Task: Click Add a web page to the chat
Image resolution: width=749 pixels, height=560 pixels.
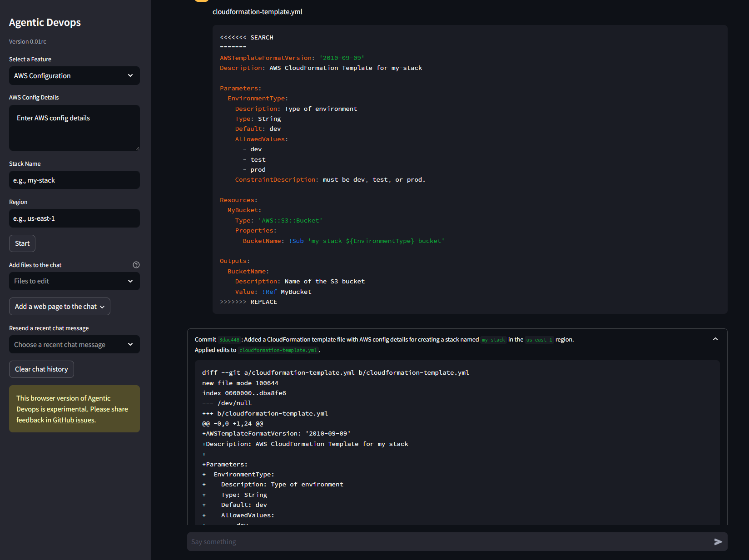Action: 55,306
